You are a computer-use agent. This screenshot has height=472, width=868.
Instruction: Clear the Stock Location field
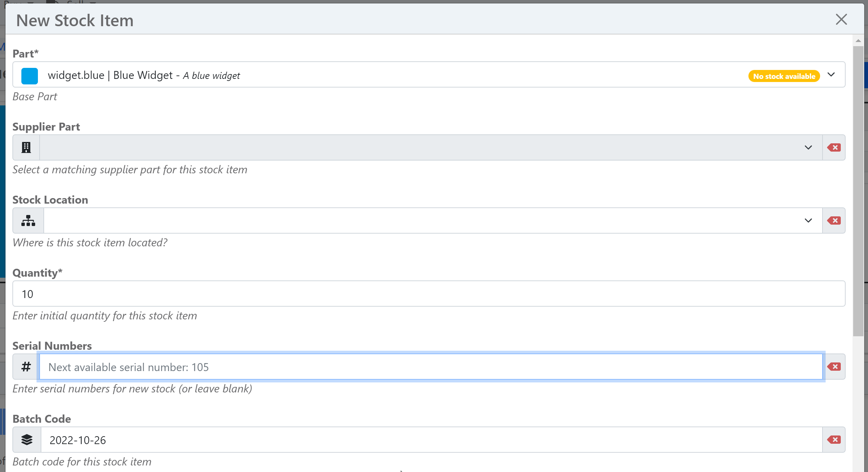click(x=834, y=220)
